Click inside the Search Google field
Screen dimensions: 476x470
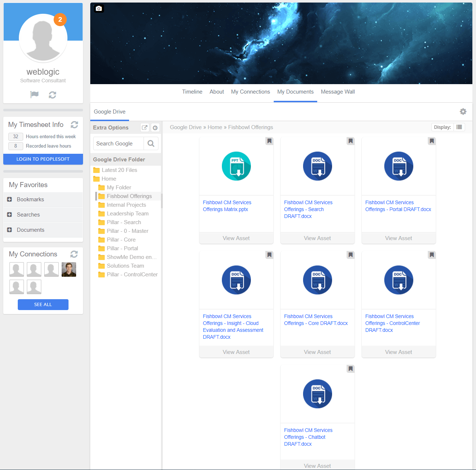tap(119, 144)
